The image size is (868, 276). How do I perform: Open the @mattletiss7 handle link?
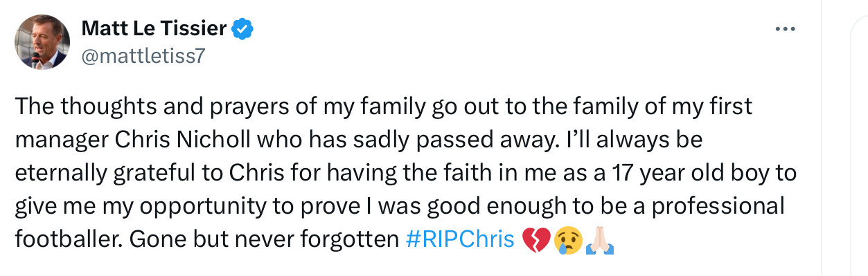143,55
